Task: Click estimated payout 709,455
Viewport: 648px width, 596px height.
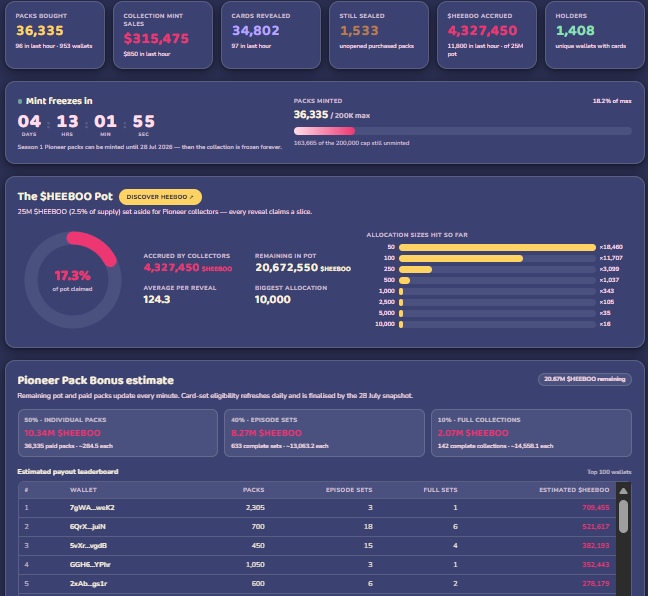Action: tap(596, 508)
